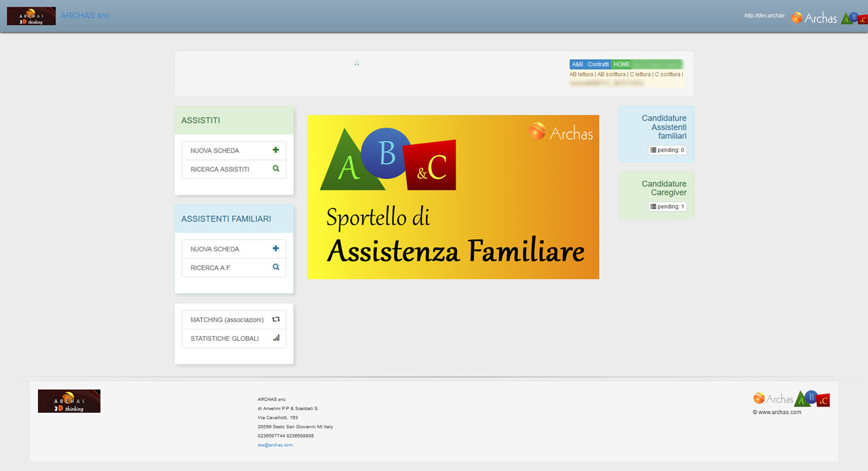Screen dimensions: 868x471
Task: Click the Archas 3D thinking logo in footer
Action: (69, 401)
